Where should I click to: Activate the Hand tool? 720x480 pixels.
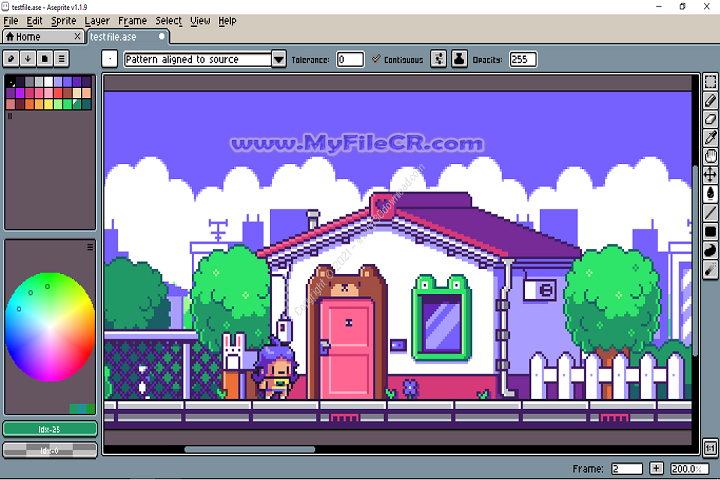click(711, 156)
